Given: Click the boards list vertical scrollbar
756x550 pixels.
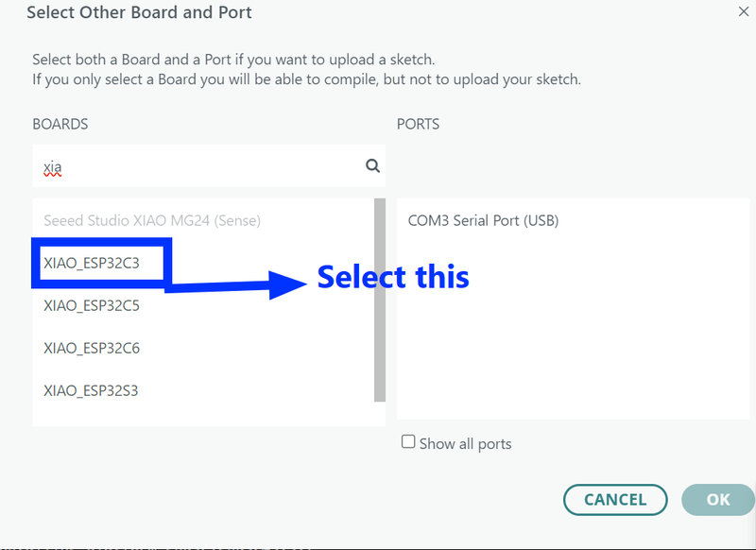Looking at the screenshot, I should pos(380,299).
